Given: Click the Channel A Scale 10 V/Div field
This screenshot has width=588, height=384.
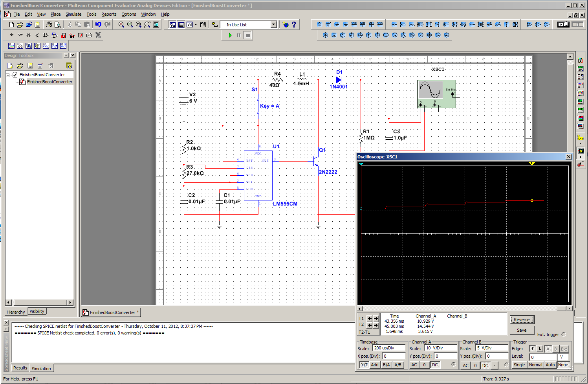Looking at the screenshot, I should pyautogui.click(x=441, y=348).
